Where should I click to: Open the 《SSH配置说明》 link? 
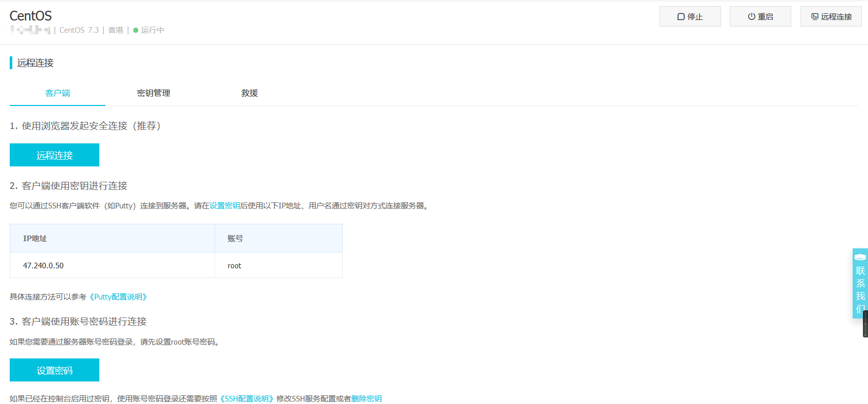[x=246, y=399]
